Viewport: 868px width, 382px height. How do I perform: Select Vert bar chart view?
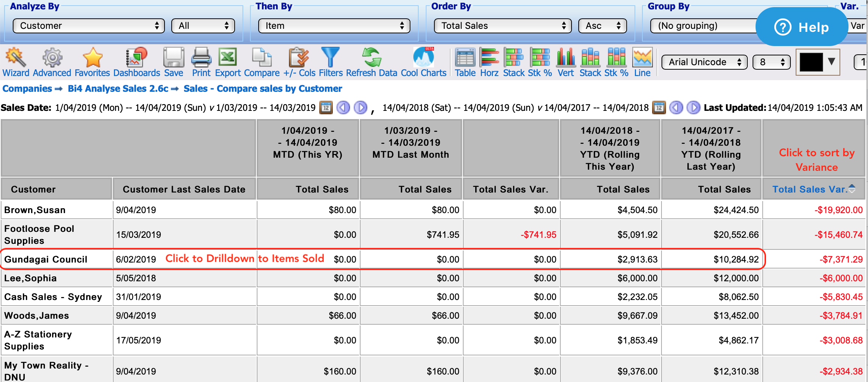(x=566, y=63)
